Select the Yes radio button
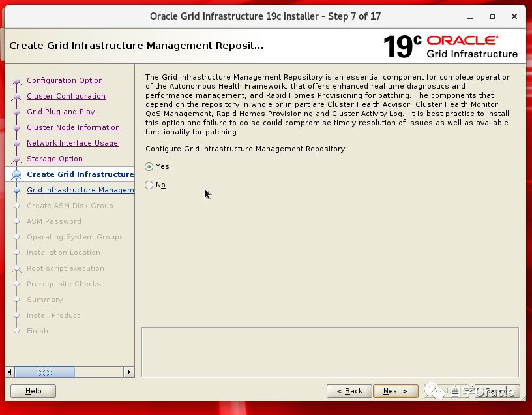The width and height of the screenshot is (532, 415). click(149, 167)
